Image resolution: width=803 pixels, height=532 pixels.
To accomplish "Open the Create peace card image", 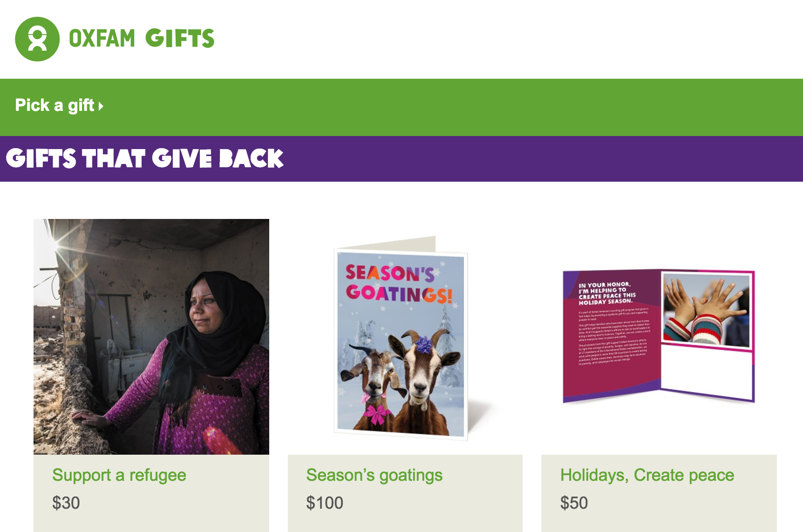I will pos(659,336).
